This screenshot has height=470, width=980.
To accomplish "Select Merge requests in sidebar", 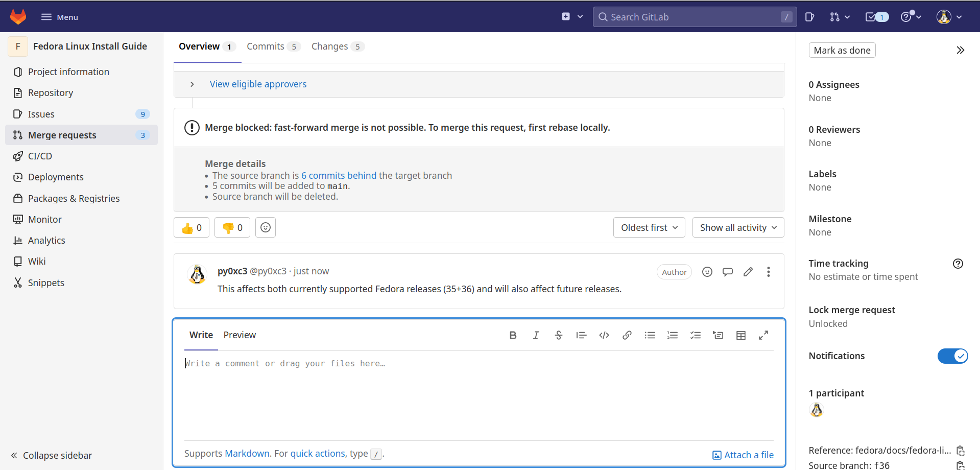I will pos(82,135).
